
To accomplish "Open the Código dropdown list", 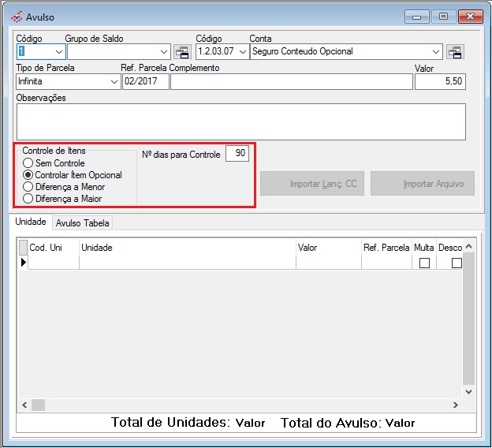I will click(56, 52).
